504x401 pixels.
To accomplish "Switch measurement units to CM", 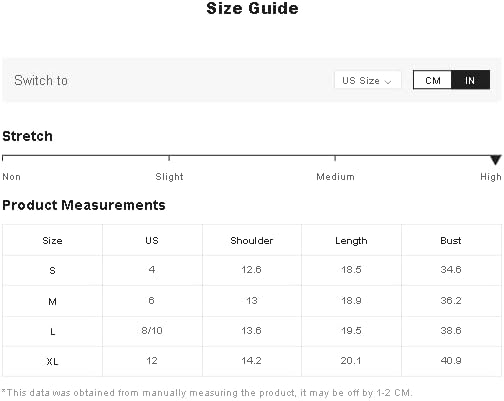I will click(x=432, y=80).
